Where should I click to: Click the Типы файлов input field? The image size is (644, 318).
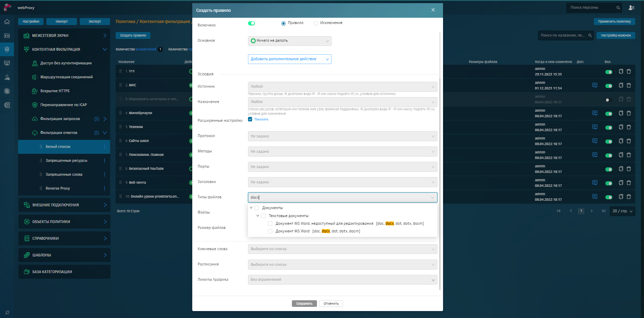coord(343,197)
